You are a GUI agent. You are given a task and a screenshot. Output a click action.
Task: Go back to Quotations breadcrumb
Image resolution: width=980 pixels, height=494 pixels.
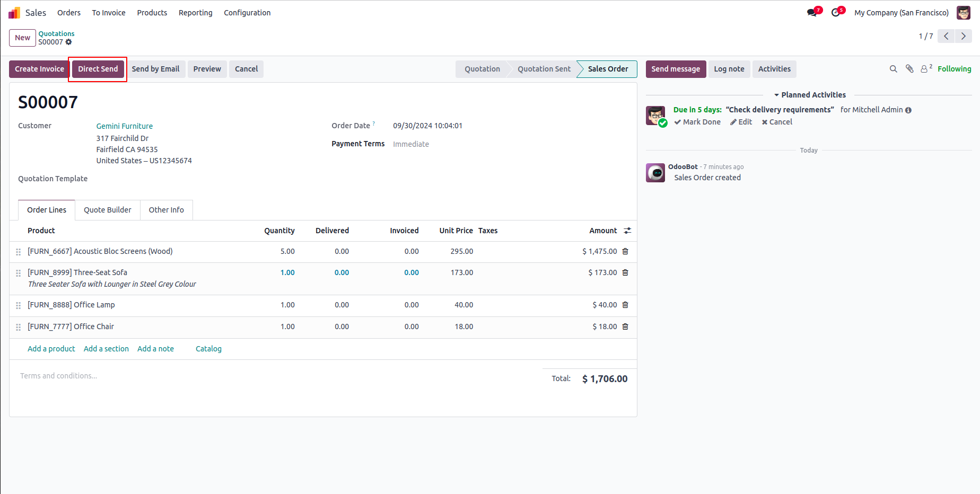click(56, 33)
